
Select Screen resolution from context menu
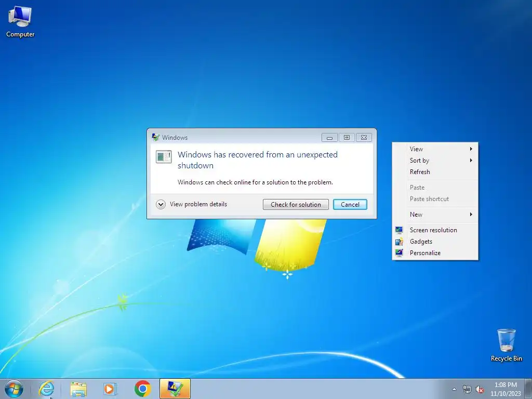coord(435,230)
